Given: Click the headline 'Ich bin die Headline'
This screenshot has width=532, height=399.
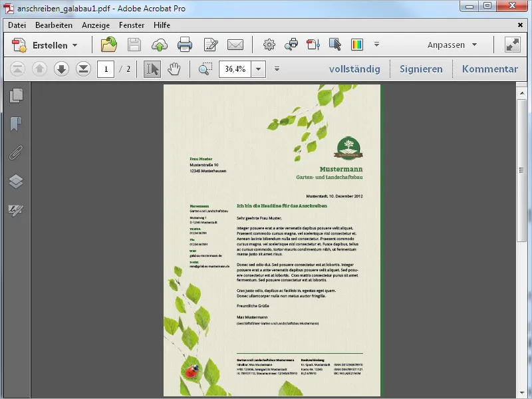Looking at the screenshot, I should coord(281,205).
